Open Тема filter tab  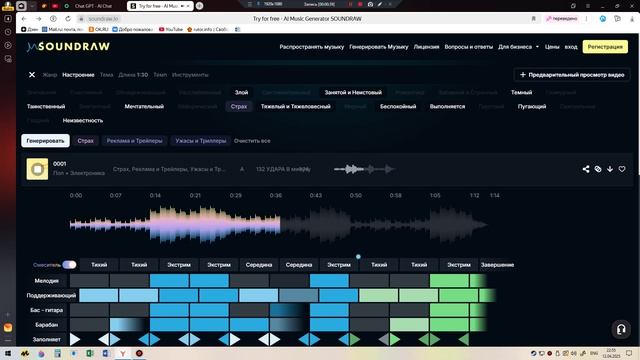click(x=106, y=75)
